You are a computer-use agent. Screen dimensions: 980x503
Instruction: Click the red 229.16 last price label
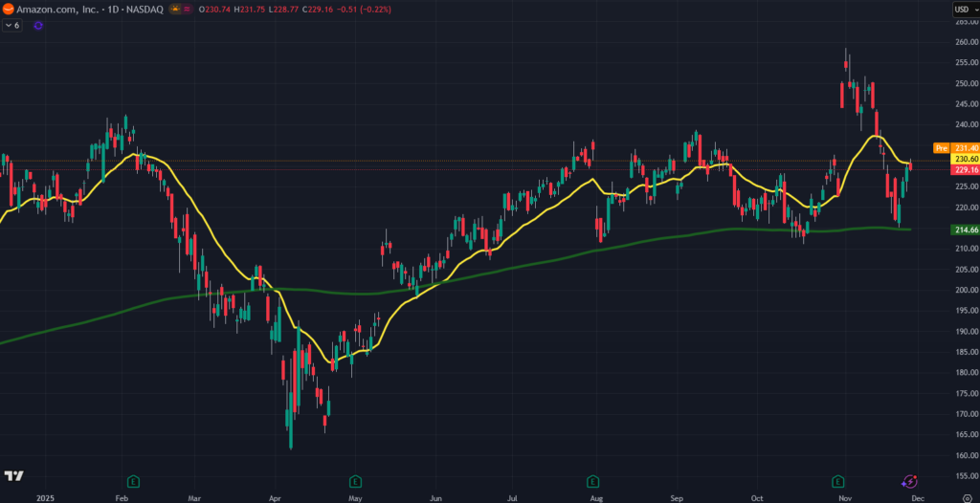[x=965, y=170]
